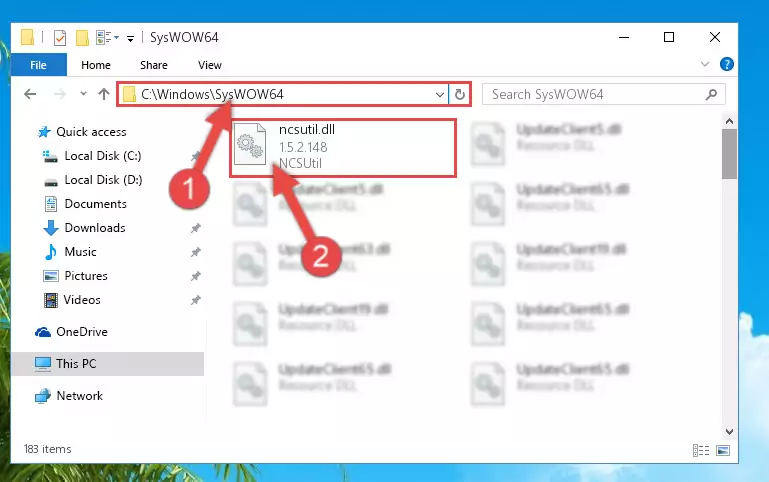Click the ncsutil.dll gear file icon

pos(250,144)
